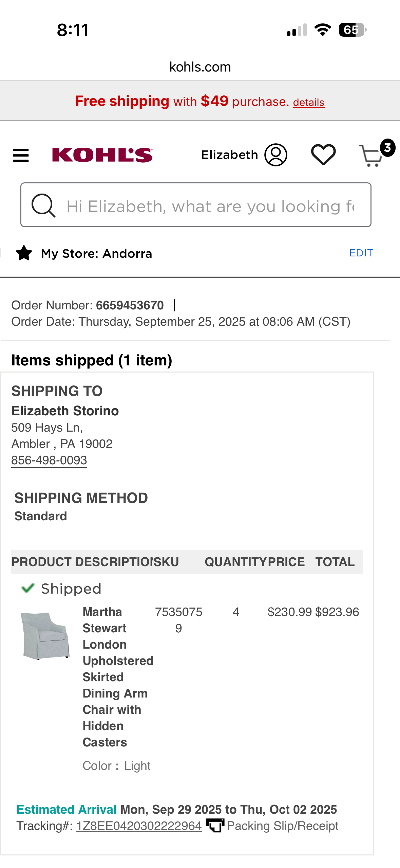The image size is (400, 868).
Task: Open the Packing Slip/Receipt link
Action: [x=283, y=826]
